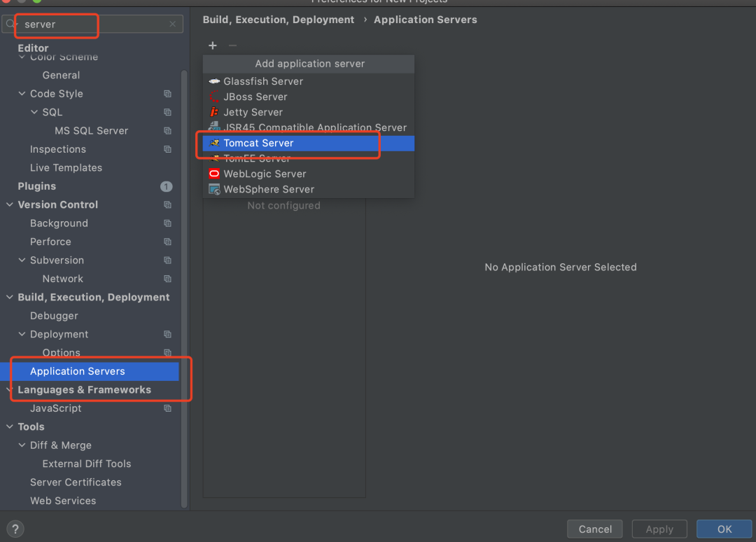Image resolution: width=756 pixels, height=542 pixels.
Task: Collapse the Subversion tree node
Action: tap(22, 260)
